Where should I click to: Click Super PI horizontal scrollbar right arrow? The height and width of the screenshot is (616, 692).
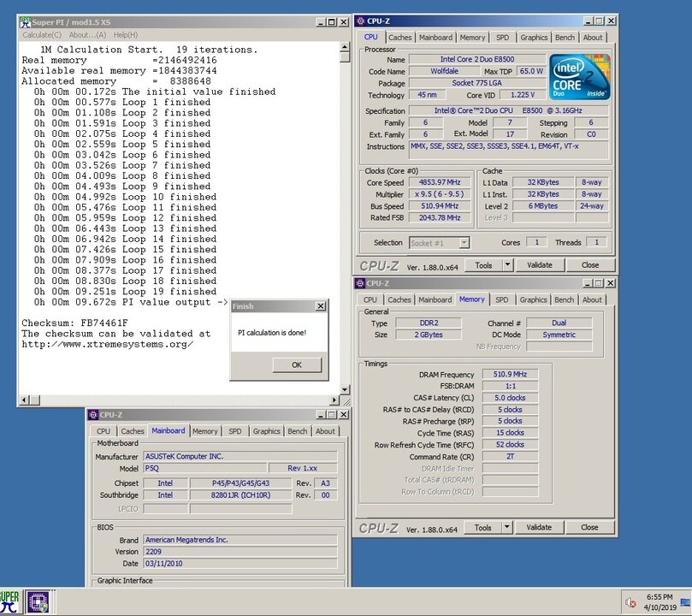click(334, 400)
